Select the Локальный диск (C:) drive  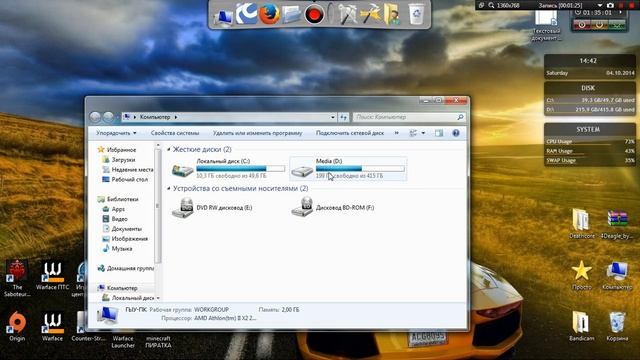pos(228,168)
